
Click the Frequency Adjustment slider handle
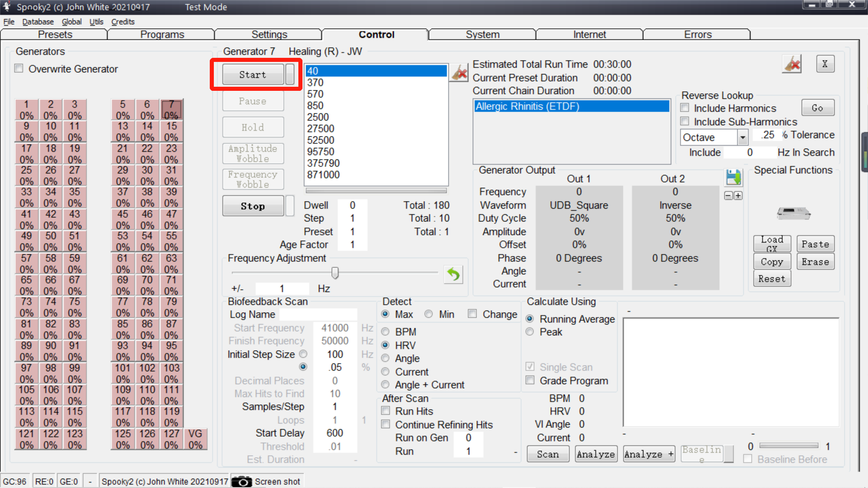click(x=335, y=272)
